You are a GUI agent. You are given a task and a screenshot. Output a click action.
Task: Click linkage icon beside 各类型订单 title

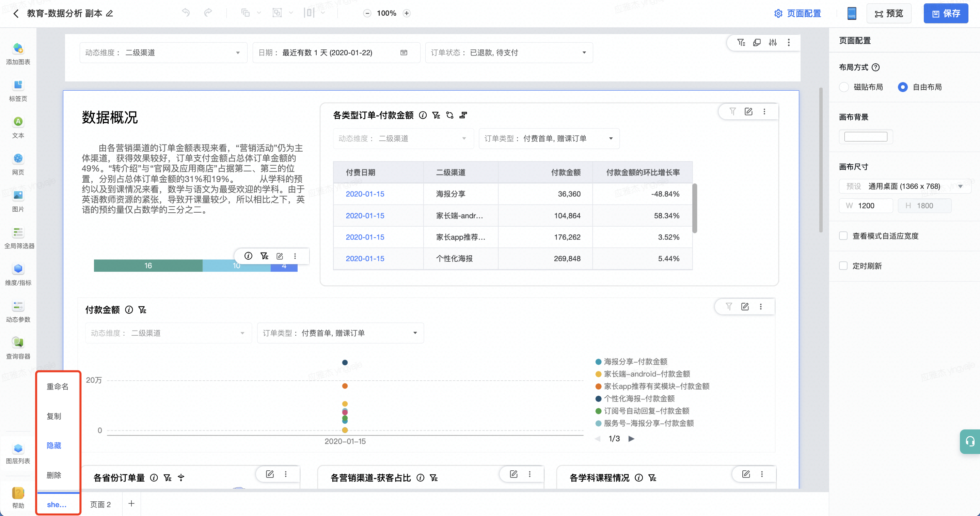(450, 115)
